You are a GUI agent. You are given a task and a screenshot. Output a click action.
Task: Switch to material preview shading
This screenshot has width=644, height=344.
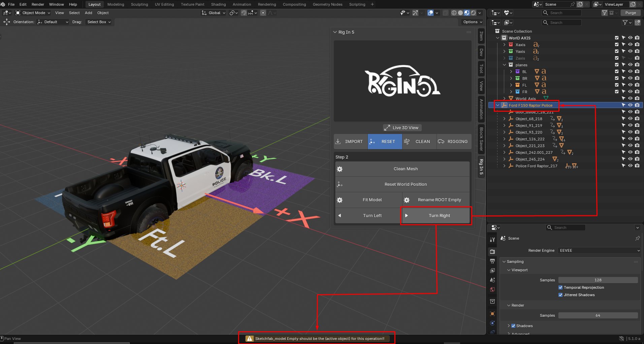tap(467, 13)
